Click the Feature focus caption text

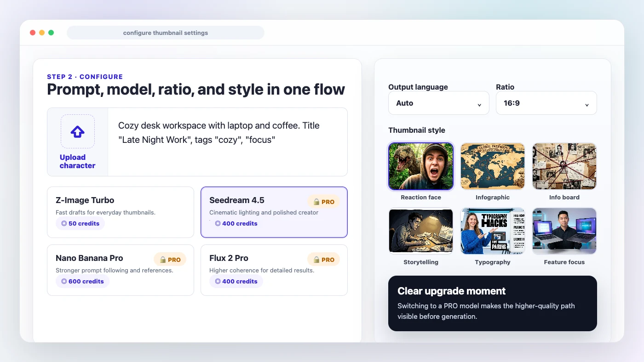564,262
